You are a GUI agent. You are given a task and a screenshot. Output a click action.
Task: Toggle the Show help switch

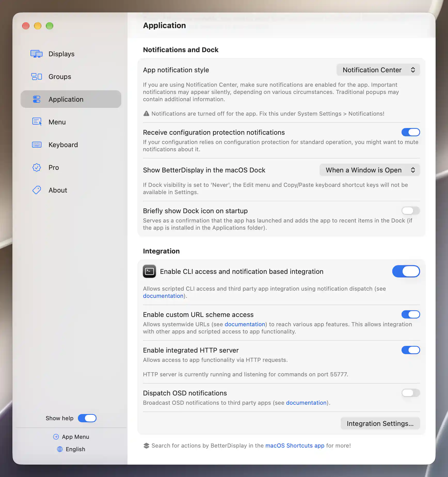87,418
